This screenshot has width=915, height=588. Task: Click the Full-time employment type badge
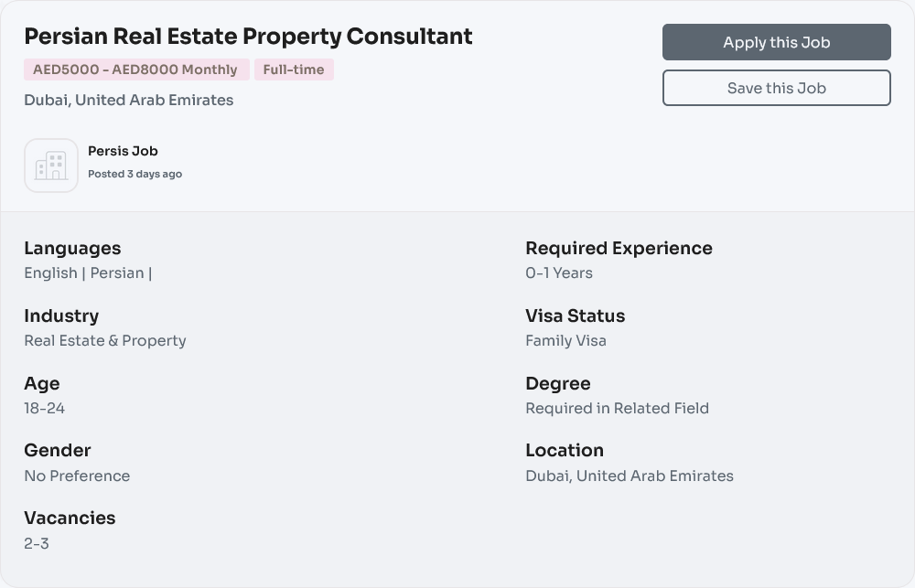point(294,69)
